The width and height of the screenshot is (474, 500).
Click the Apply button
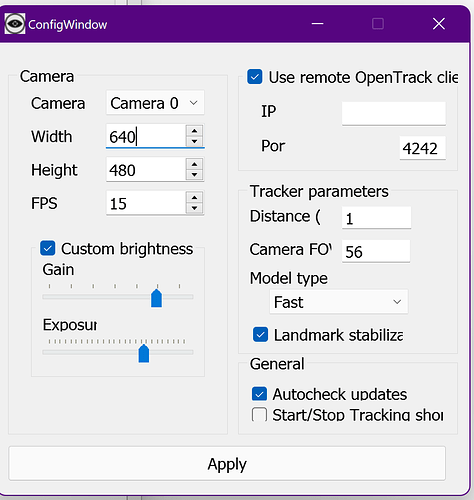tap(227, 464)
